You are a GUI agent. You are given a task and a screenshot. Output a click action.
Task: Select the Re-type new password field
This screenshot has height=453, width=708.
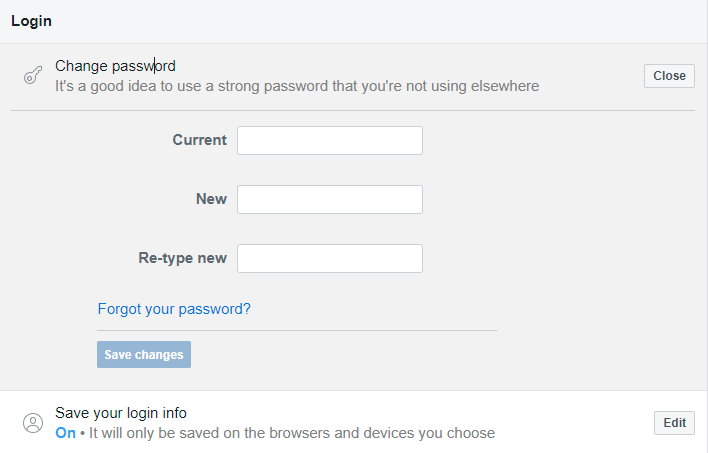pos(330,258)
